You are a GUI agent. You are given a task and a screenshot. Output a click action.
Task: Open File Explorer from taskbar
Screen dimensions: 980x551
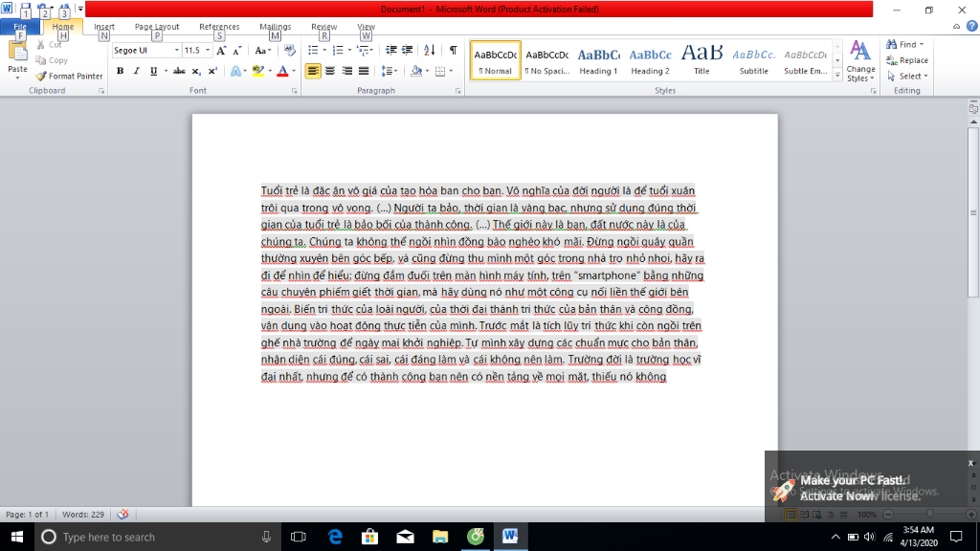click(440, 537)
